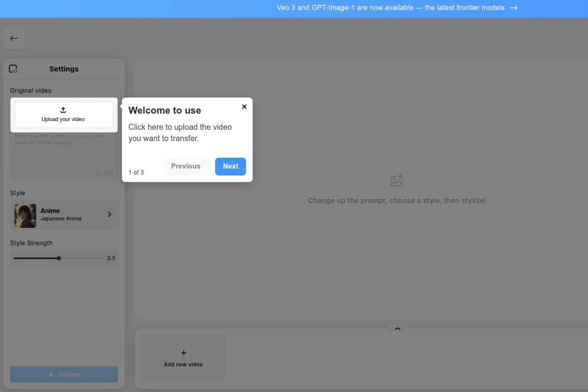Click the video description text field
This screenshot has height=392, width=588.
pyautogui.click(x=64, y=152)
